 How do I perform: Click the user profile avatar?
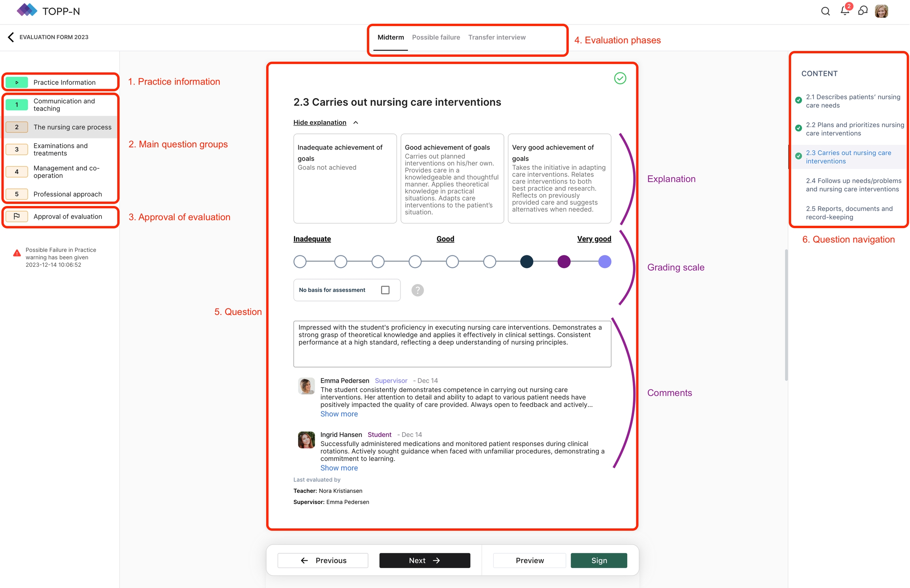882,11
